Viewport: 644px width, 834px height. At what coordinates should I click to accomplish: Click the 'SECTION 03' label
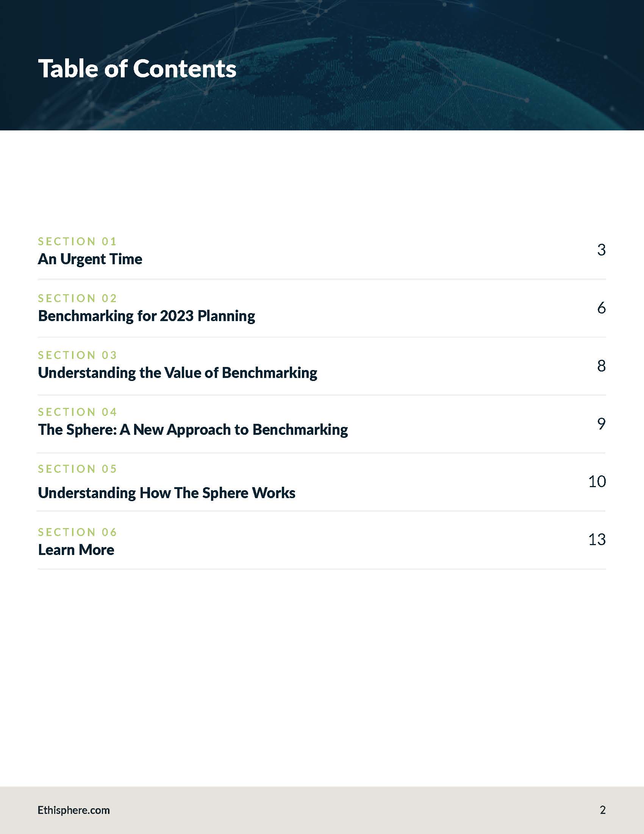[x=77, y=355]
